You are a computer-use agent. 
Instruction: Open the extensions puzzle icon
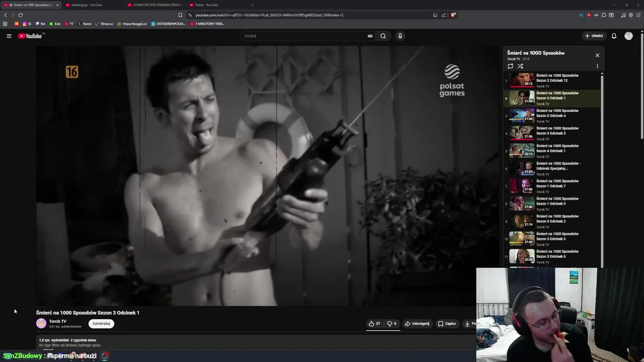[x=604, y=15]
